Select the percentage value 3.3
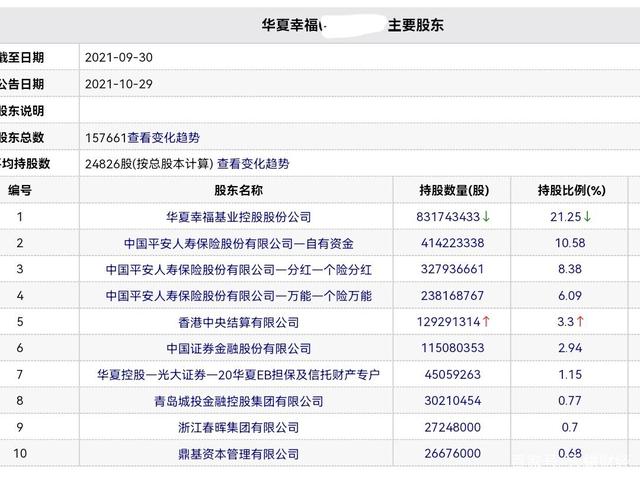640x479 pixels. (566, 322)
